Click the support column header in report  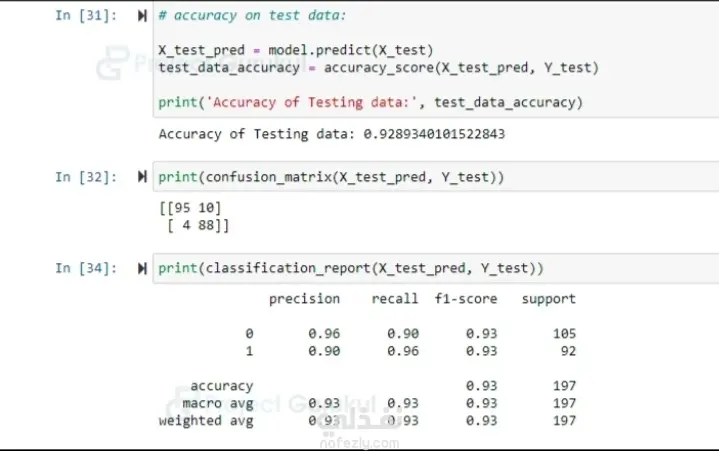[x=548, y=299]
